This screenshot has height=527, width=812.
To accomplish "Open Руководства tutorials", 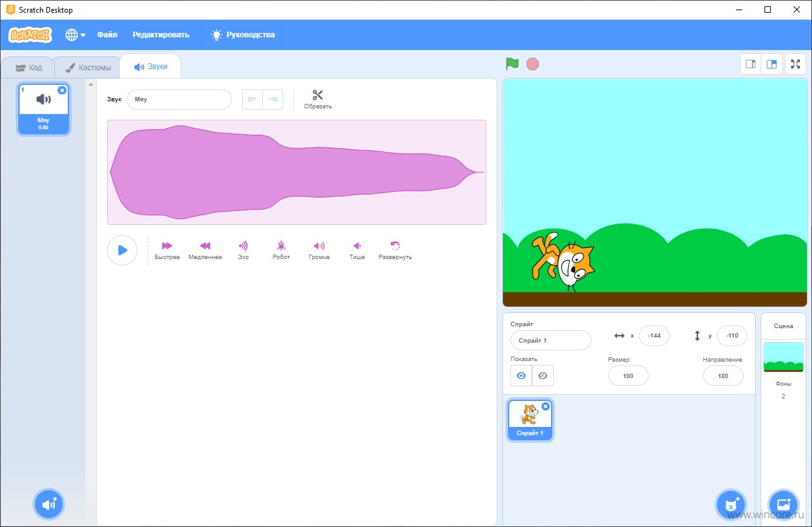I will 243,35.
